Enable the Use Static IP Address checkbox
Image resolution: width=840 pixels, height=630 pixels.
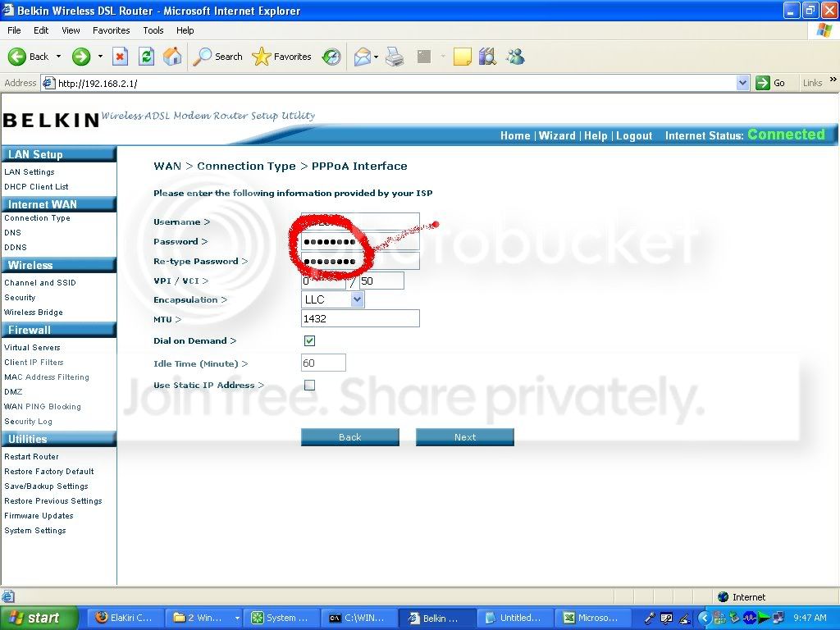point(309,386)
